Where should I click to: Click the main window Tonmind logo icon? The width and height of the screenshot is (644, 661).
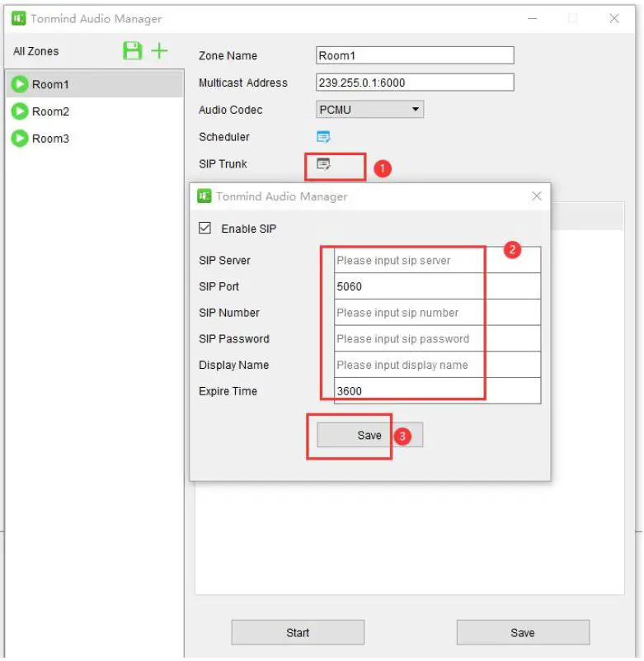[18, 18]
